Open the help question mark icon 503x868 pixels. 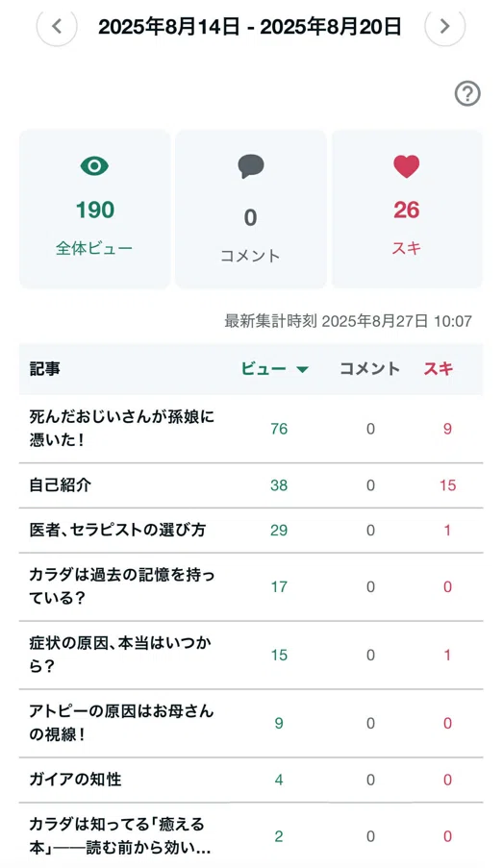(467, 93)
